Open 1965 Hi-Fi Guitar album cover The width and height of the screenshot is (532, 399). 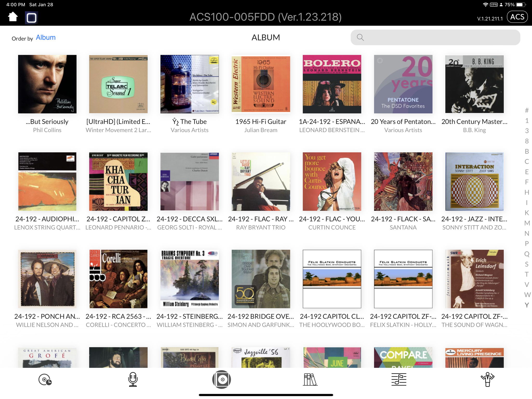(x=261, y=84)
